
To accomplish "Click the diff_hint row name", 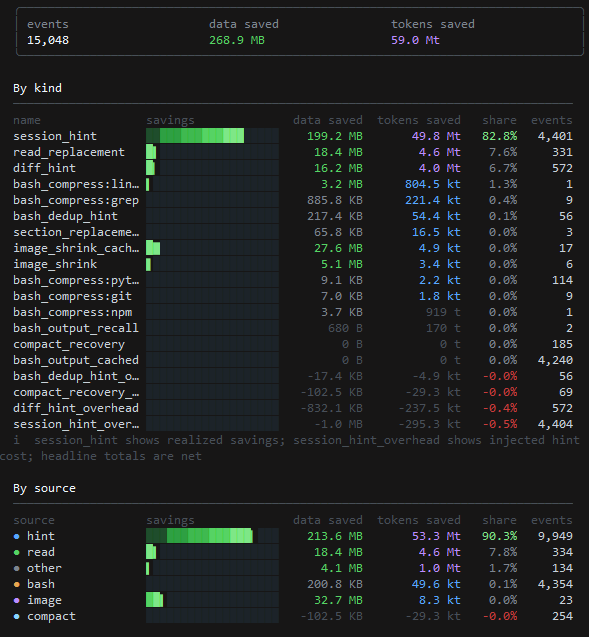I will 44,168.
